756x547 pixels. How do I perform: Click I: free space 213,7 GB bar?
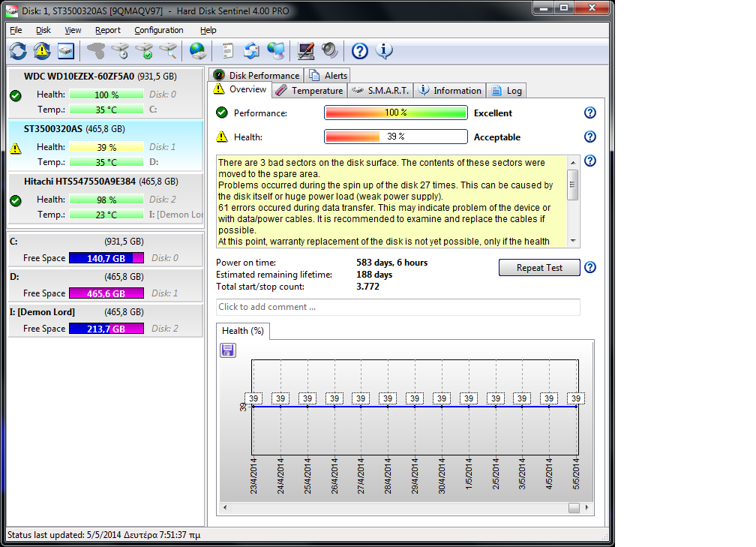106,329
